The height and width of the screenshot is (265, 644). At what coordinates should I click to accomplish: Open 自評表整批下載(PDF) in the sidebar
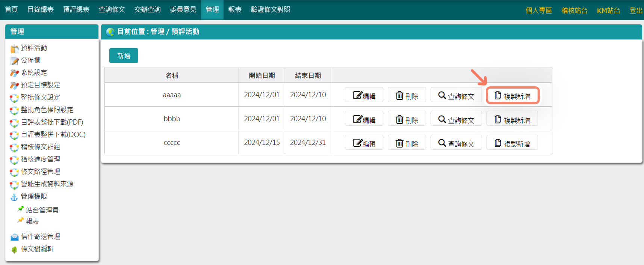coord(52,122)
